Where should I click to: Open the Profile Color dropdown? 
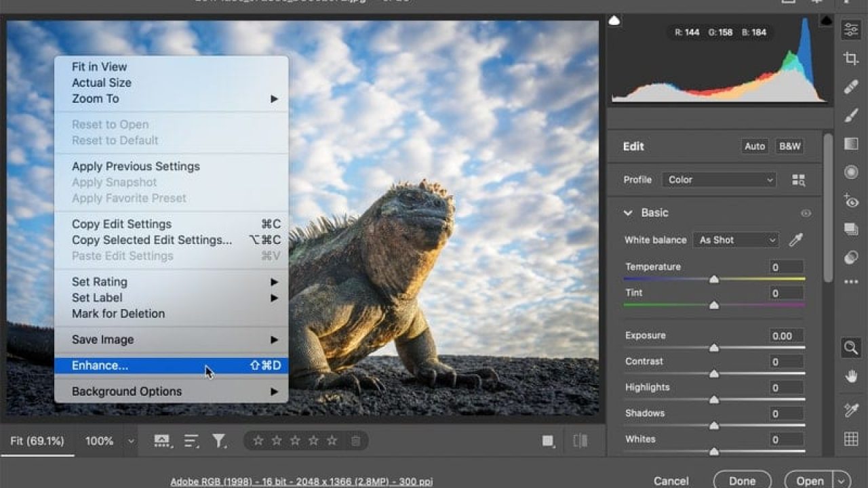(x=719, y=180)
